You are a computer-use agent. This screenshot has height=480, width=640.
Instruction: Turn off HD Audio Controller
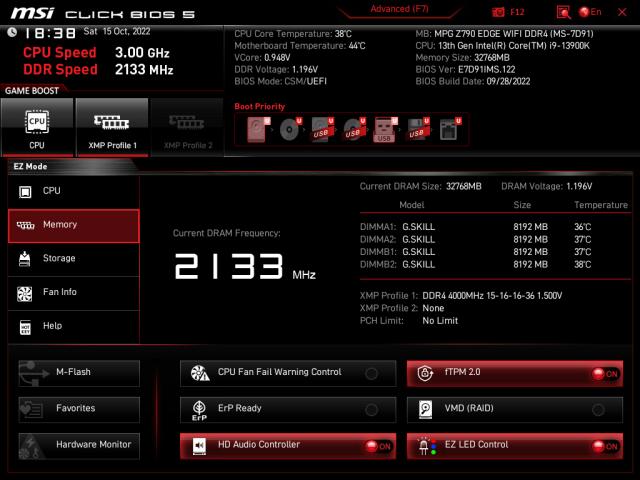coord(378,447)
